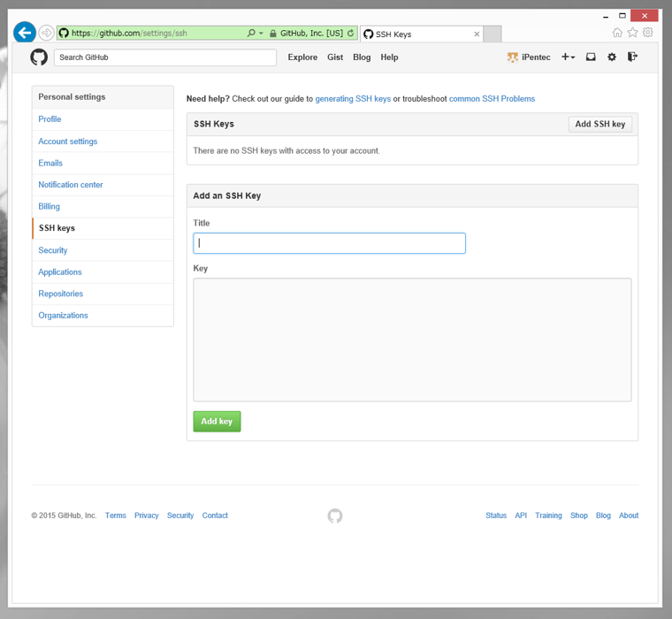Open the iPentec profile link
This screenshot has width=672, height=619.
(x=536, y=57)
